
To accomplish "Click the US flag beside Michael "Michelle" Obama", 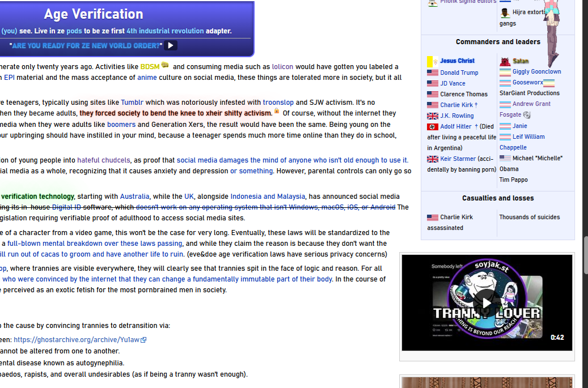I will 505,159.
